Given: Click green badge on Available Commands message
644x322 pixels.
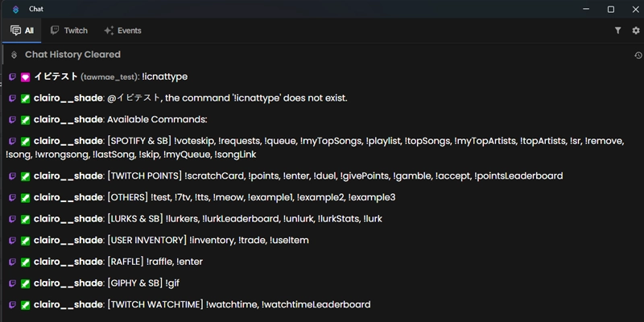Looking at the screenshot, I should 26,120.
